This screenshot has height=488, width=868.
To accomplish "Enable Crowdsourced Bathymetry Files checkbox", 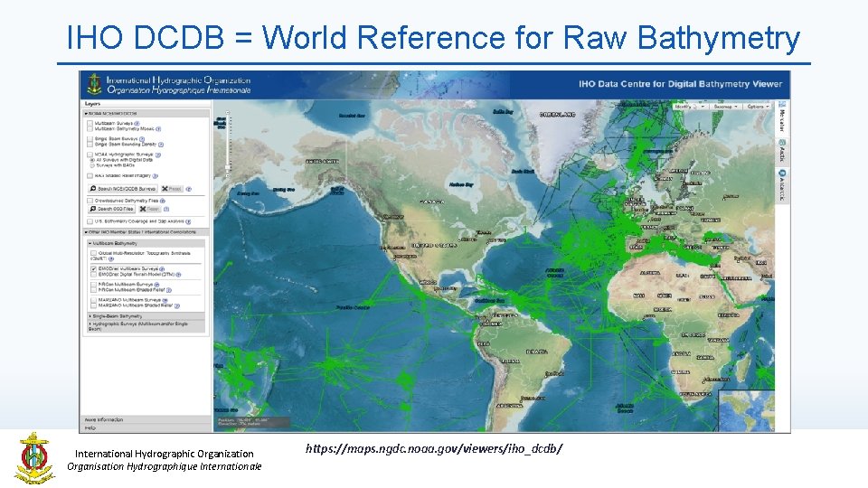I will pyautogui.click(x=90, y=201).
